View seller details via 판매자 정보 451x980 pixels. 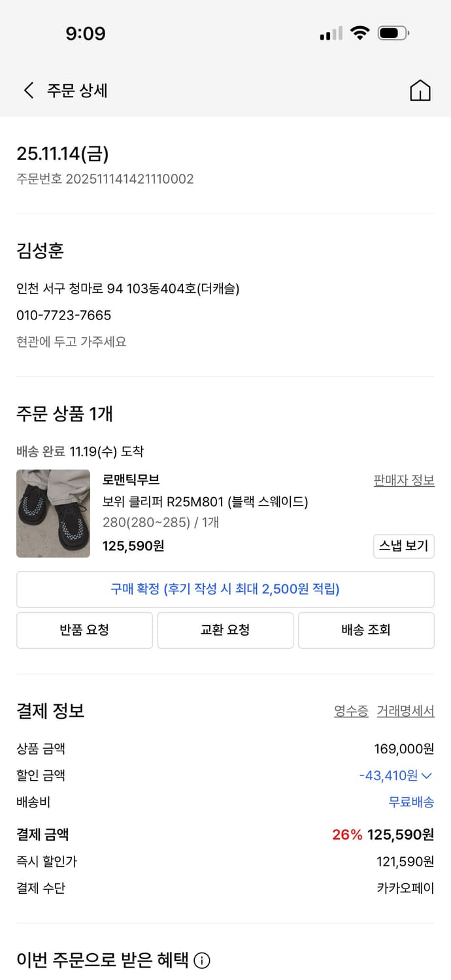[405, 480]
